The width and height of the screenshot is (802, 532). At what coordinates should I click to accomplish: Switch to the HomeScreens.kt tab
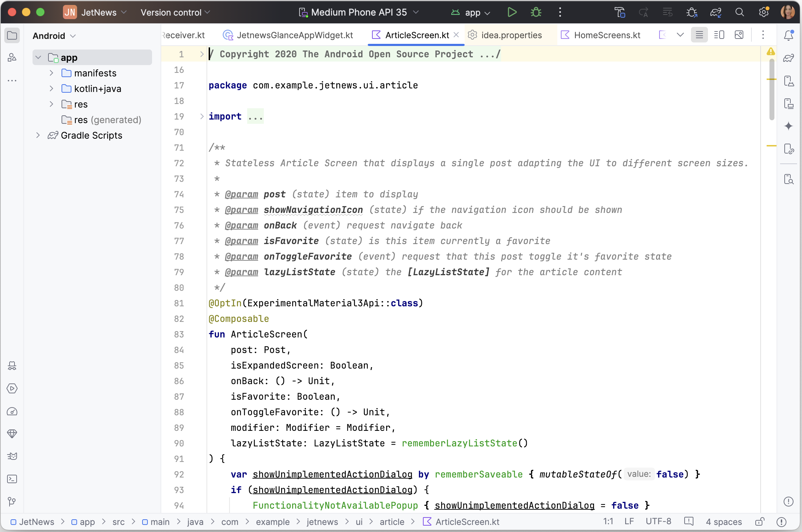(607, 35)
